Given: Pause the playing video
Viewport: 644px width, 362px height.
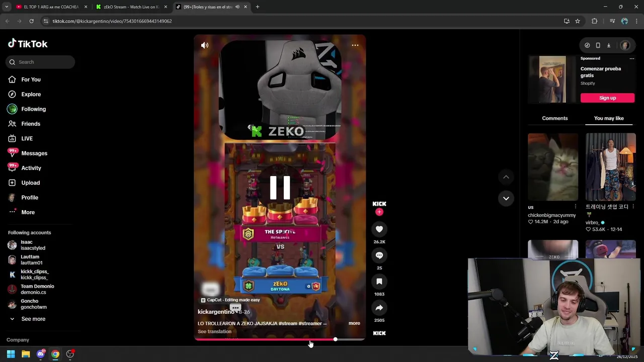Looking at the screenshot, I should pyautogui.click(x=280, y=188).
